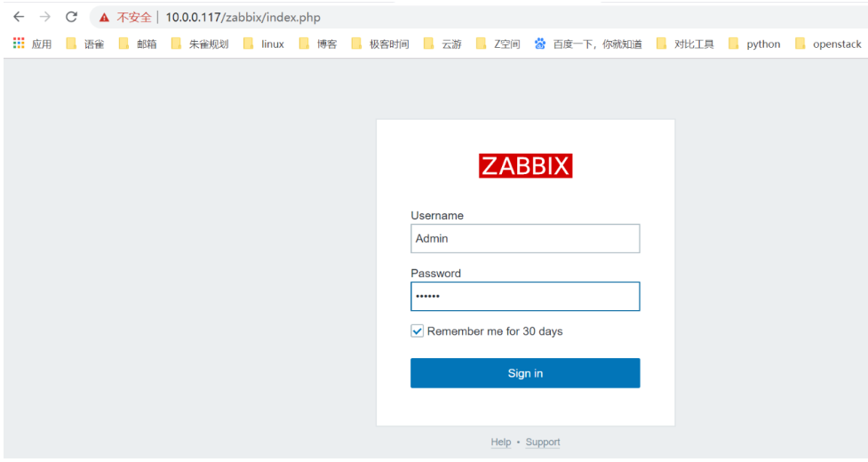The image size is (868, 462).
Task: Open the Z空间 bookmark folder
Action: tap(498, 44)
